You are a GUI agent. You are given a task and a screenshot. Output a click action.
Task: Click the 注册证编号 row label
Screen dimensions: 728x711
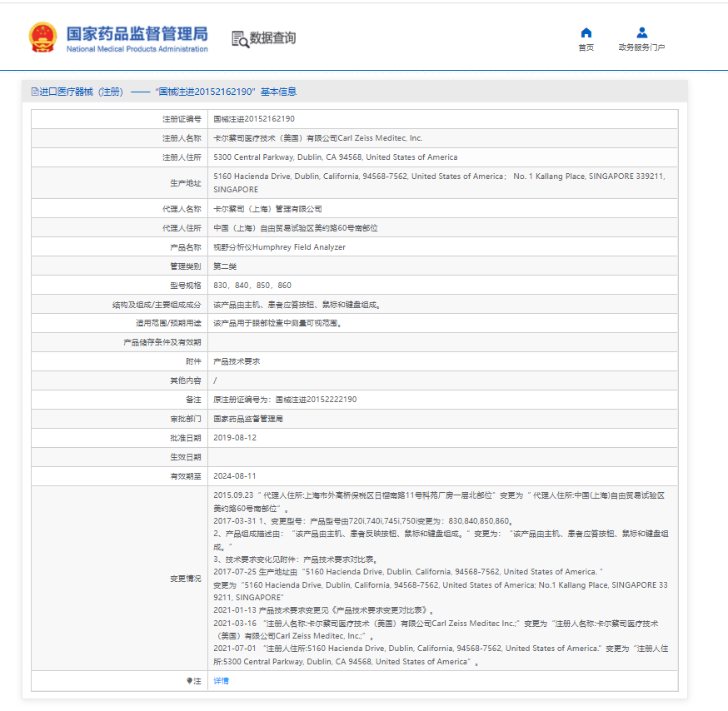(182, 119)
